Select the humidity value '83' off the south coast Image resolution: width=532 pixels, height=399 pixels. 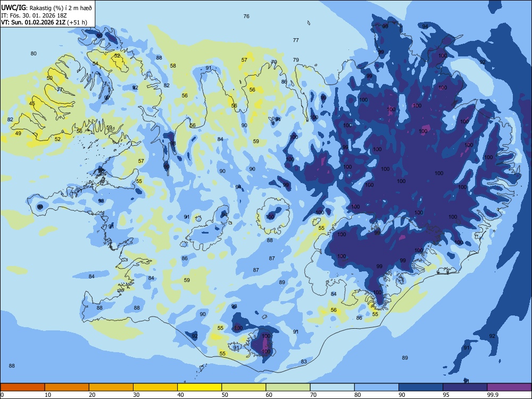(304, 362)
